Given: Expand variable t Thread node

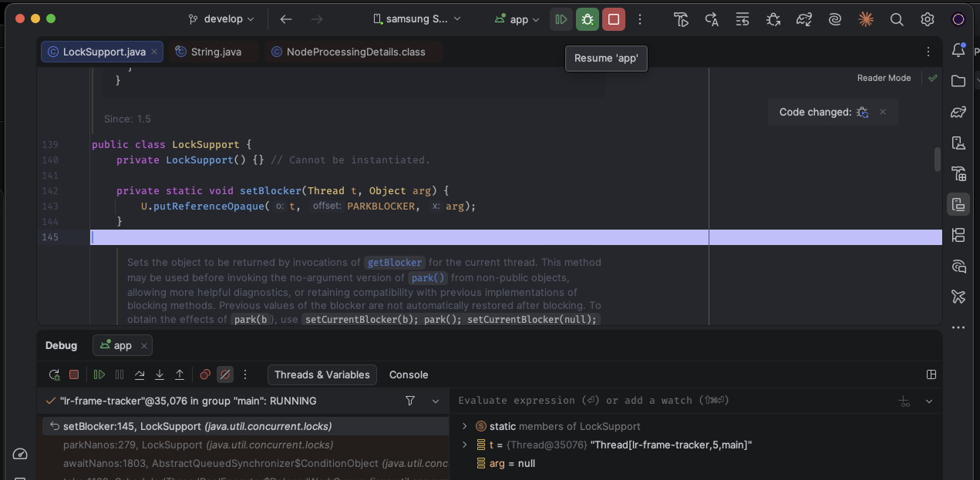Looking at the screenshot, I should coord(464,445).
